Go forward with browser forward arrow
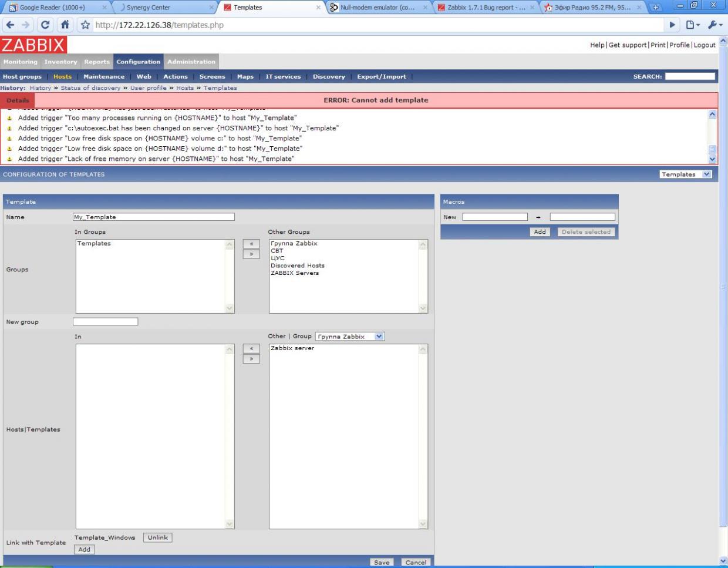Screen dimensions: 728x568 point(25,25)
